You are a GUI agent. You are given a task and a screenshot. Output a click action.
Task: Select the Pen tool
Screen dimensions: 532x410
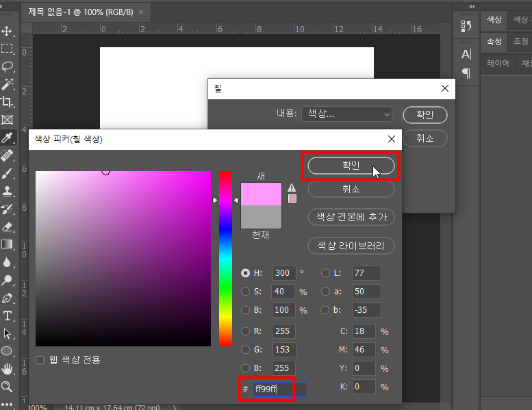coord(8,298)
